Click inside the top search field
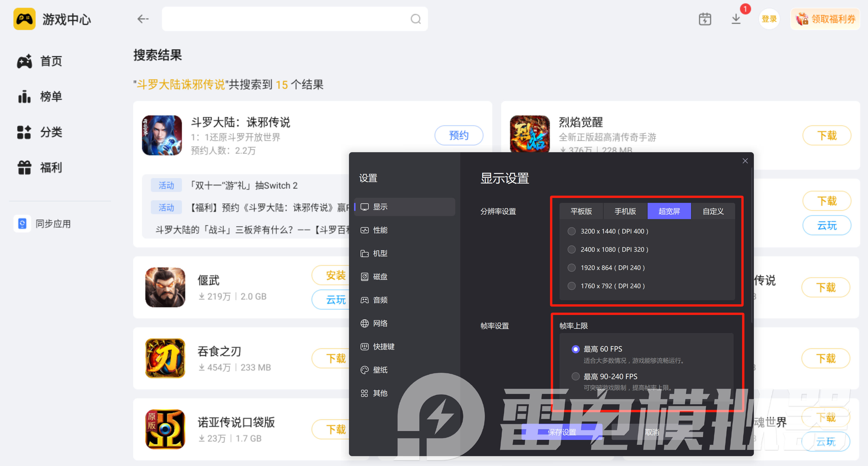 pyautogui.click(x=290, y=19)
